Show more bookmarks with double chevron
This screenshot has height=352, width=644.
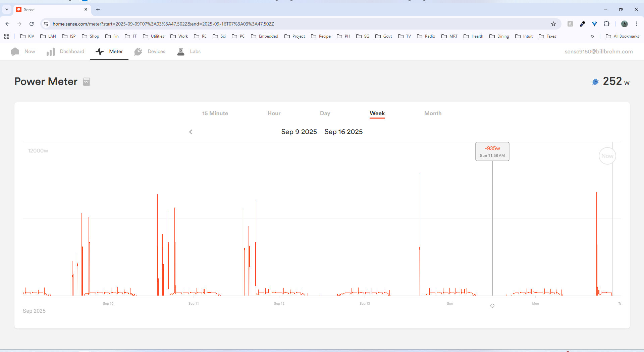point(592,36)
